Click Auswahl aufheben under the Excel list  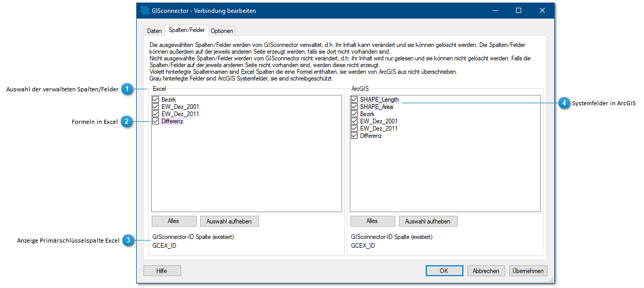(229, 221)
